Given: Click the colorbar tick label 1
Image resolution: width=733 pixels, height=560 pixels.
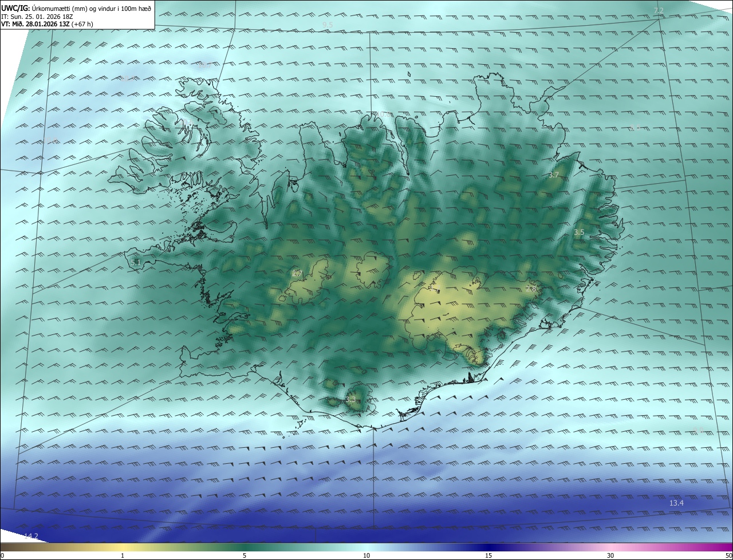Looking at the screenshot, I should [123, 555].
